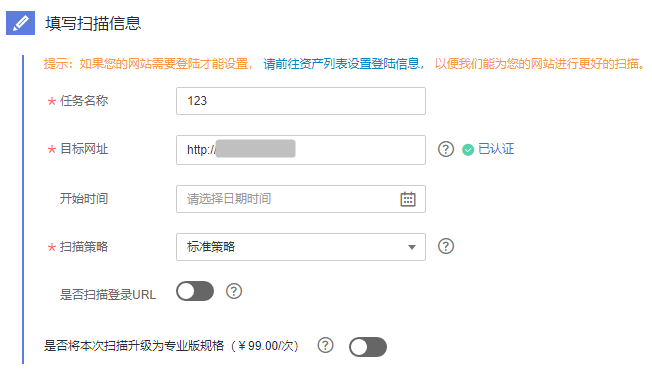
Task: Toggle upgrade to 专业版规格 switch
Action: [x=368, y=347]
